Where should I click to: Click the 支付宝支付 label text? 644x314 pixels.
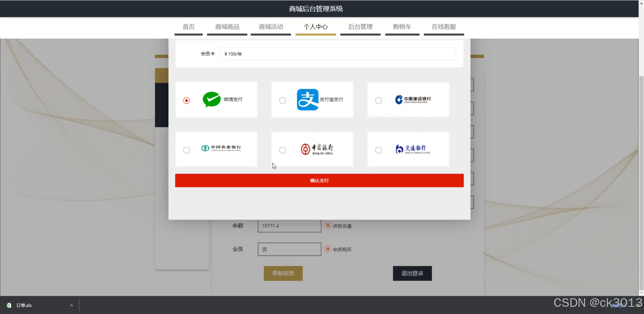[331, 100]
